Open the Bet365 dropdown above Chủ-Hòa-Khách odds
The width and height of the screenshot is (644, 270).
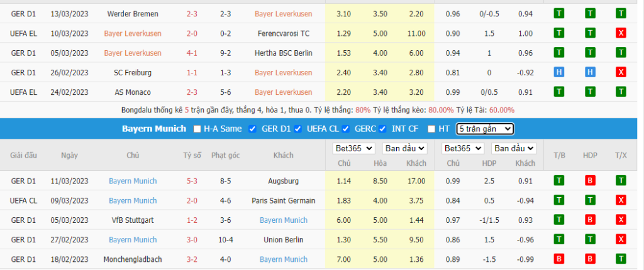point(353,149)
